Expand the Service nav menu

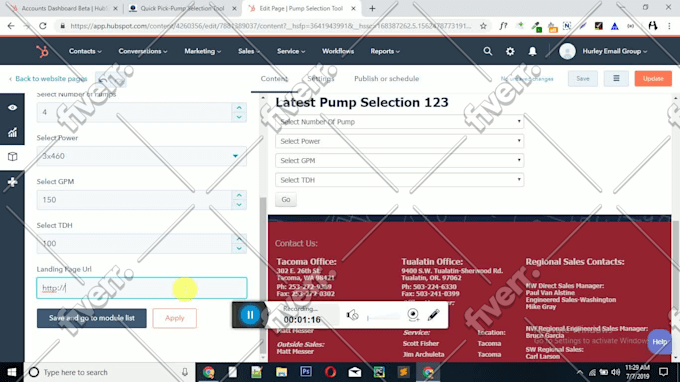click(x=291, y=51)
